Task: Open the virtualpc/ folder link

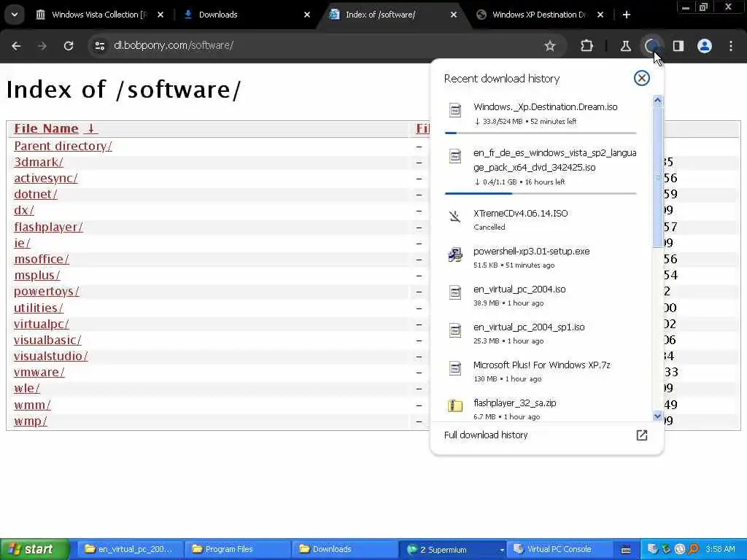Action: (42, 324)
